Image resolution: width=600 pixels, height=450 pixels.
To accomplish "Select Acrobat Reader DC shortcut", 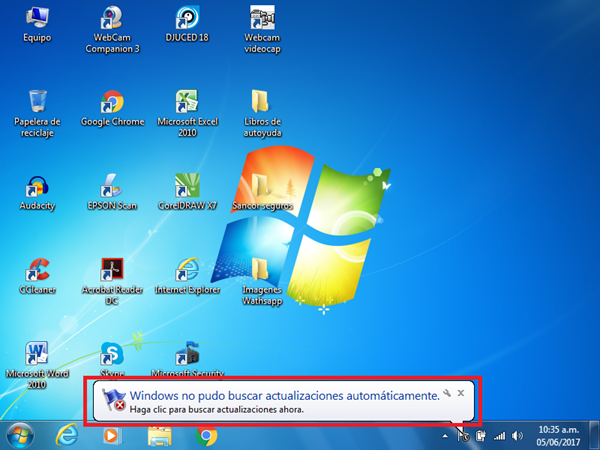I will [112, 269].
